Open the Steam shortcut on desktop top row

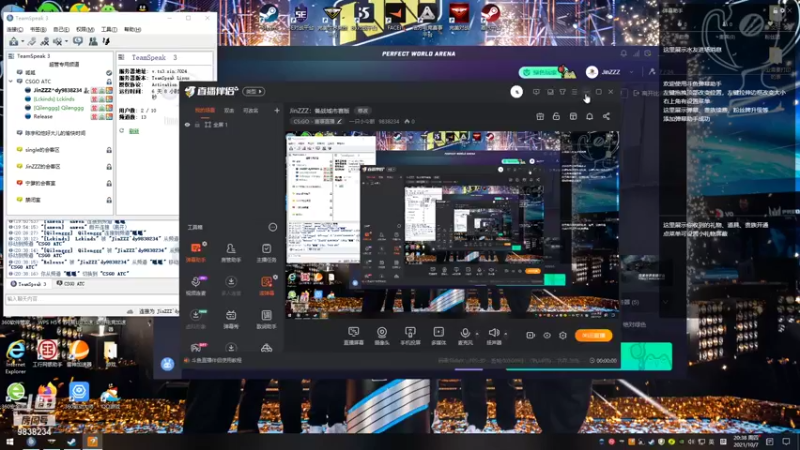click(269, 15)
